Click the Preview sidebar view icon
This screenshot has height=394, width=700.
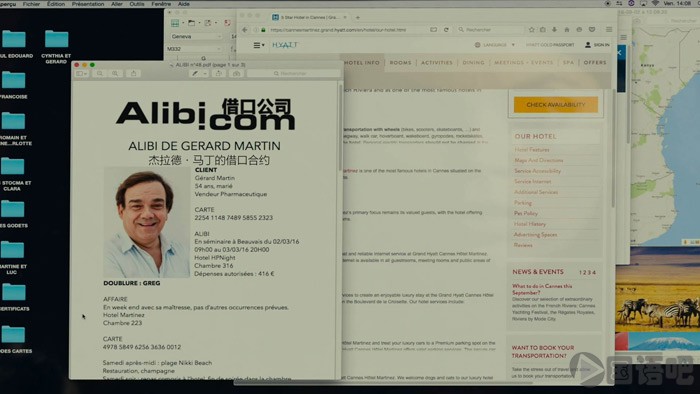point(82,73)
